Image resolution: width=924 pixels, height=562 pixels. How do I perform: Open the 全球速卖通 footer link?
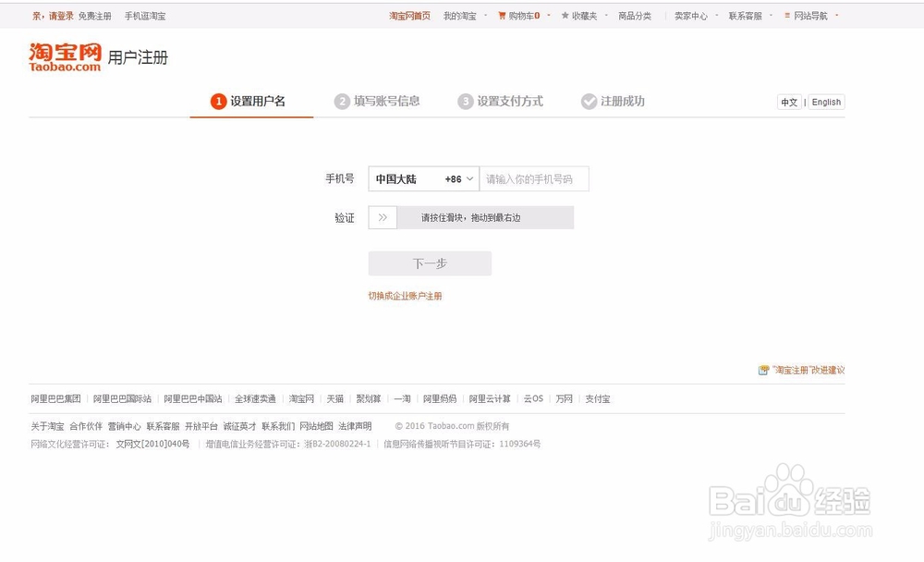coord(255,399)
